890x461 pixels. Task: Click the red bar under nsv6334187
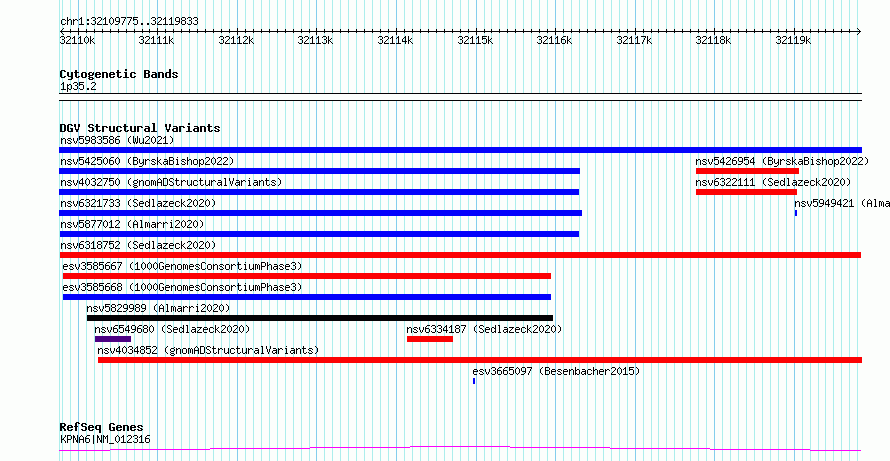[x=430, y=339]
